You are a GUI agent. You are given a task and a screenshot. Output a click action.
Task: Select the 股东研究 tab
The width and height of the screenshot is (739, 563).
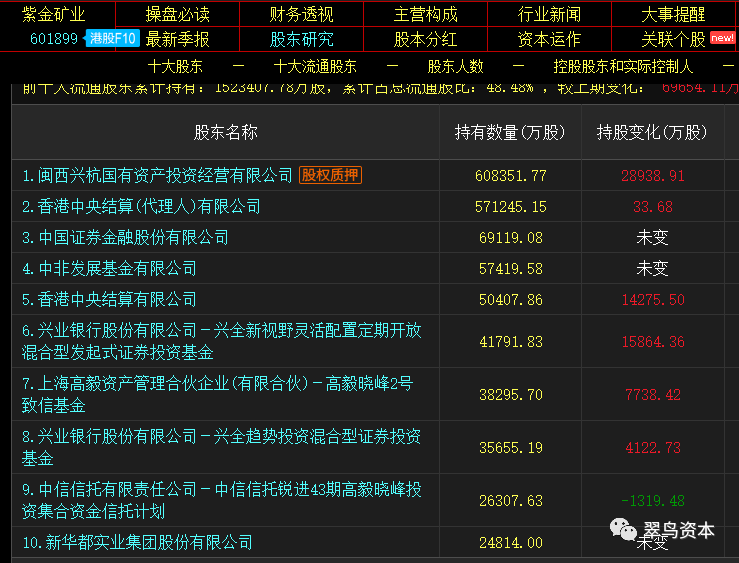click(x=302, y=39)
